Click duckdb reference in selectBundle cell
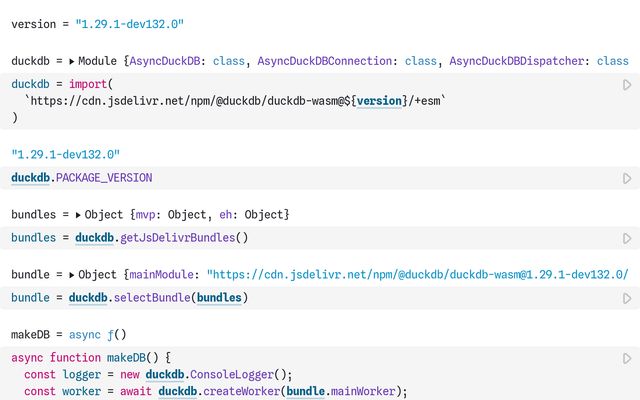Image resolution: width=640 pixels, height=400 pixels. coord(88,298)
